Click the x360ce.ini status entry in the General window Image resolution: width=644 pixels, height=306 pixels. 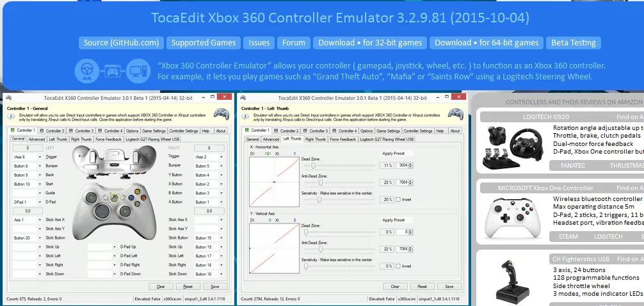click(x=172, y=299)
